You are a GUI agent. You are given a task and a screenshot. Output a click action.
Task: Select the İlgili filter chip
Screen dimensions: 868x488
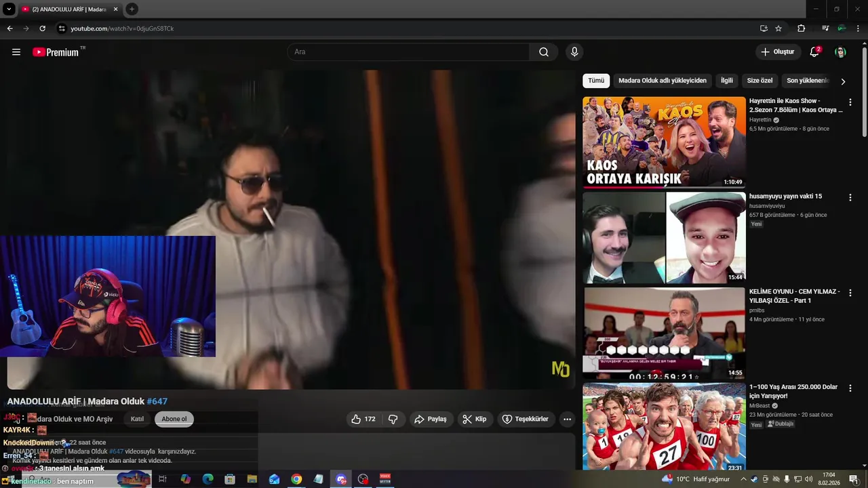pos(727,81)
